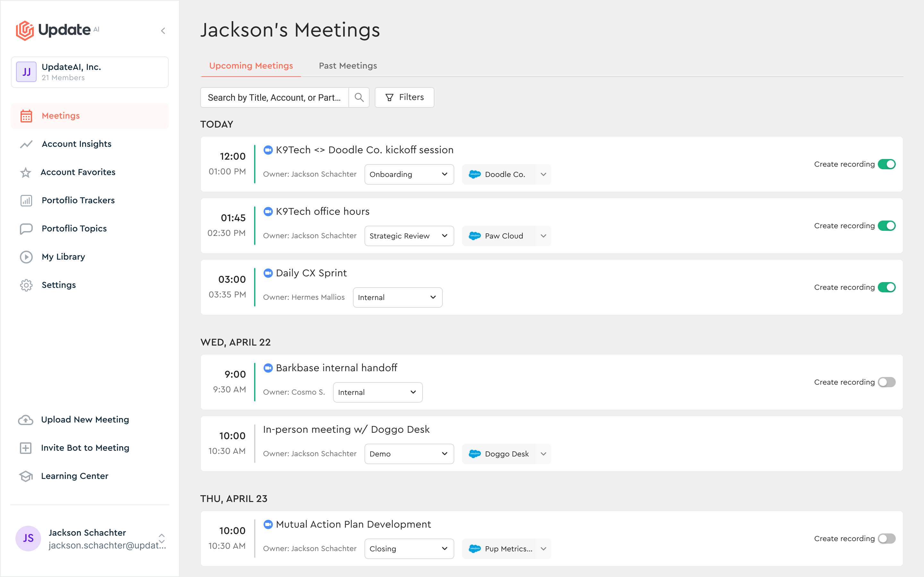Select the Upcoming Meetings tab
The height and width of the screenshot is (577, 924).
pyautogui.click(x=251, y=66)
